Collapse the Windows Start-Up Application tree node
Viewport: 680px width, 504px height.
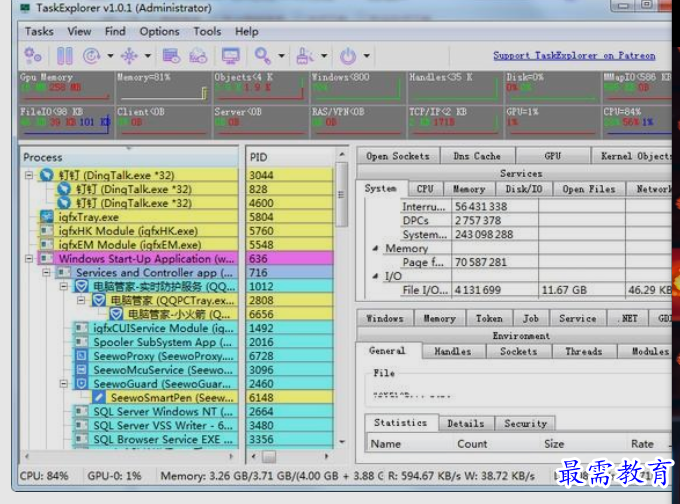(29, 259)
